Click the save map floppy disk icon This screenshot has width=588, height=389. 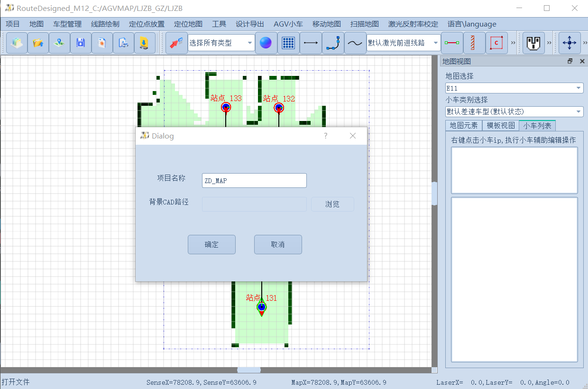click(x=80, y=42)
